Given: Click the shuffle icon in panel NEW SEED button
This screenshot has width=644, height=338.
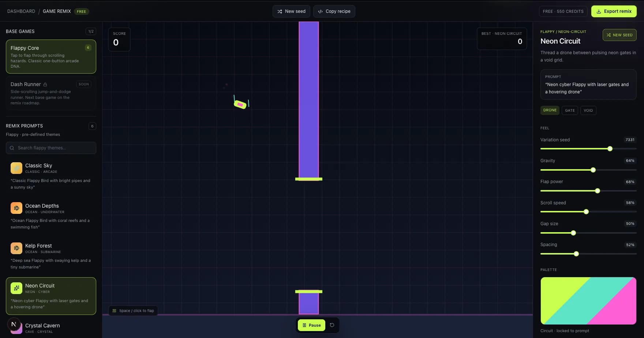Looking at the screenshot, I should (609, 35).
